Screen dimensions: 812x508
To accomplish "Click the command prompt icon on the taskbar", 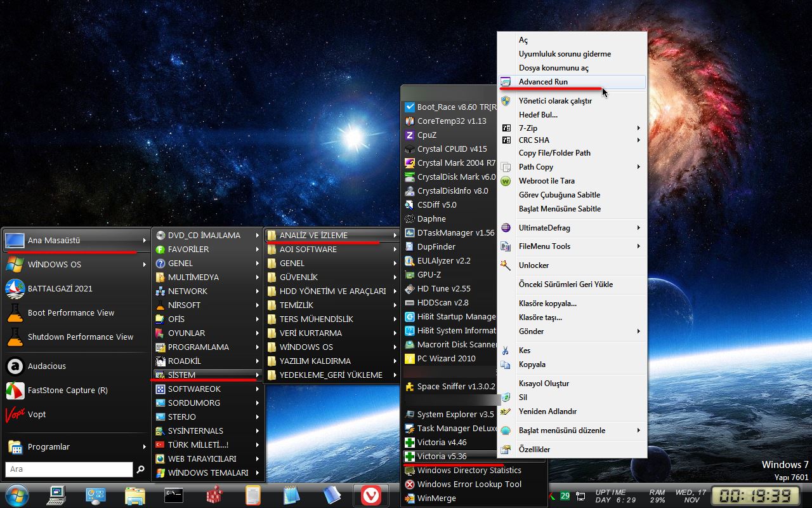I will click(174, 495).
